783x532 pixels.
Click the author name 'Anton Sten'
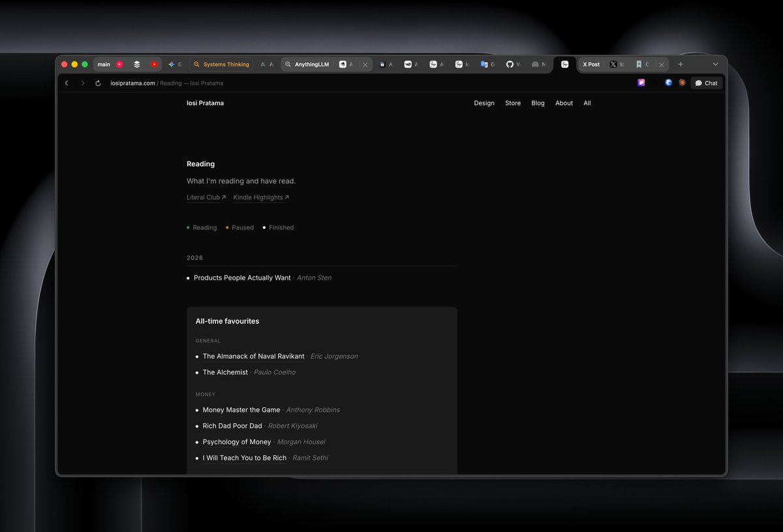pos(314,278)
